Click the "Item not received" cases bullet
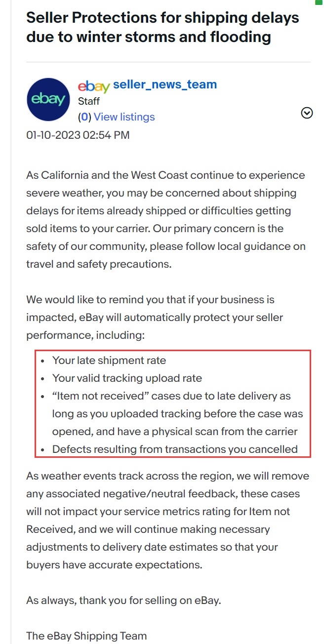This screenshot has height=644, width=324. (177, 414)
